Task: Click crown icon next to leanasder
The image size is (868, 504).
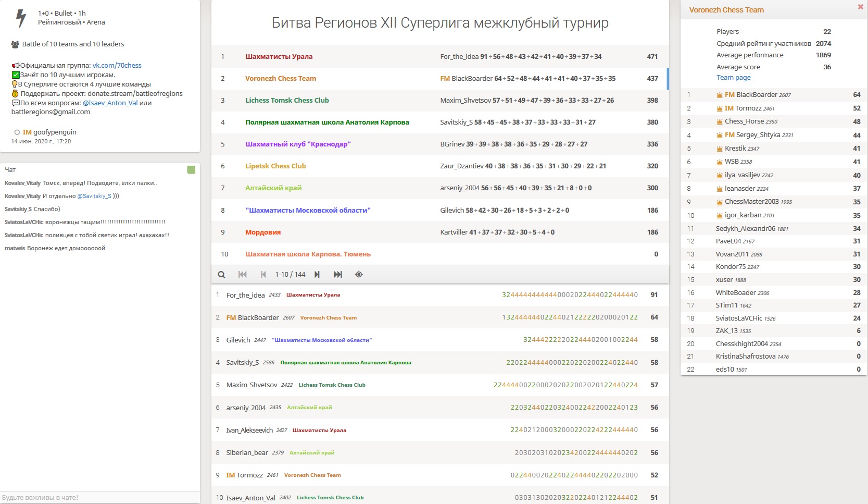Action: (x=720, y=189)
